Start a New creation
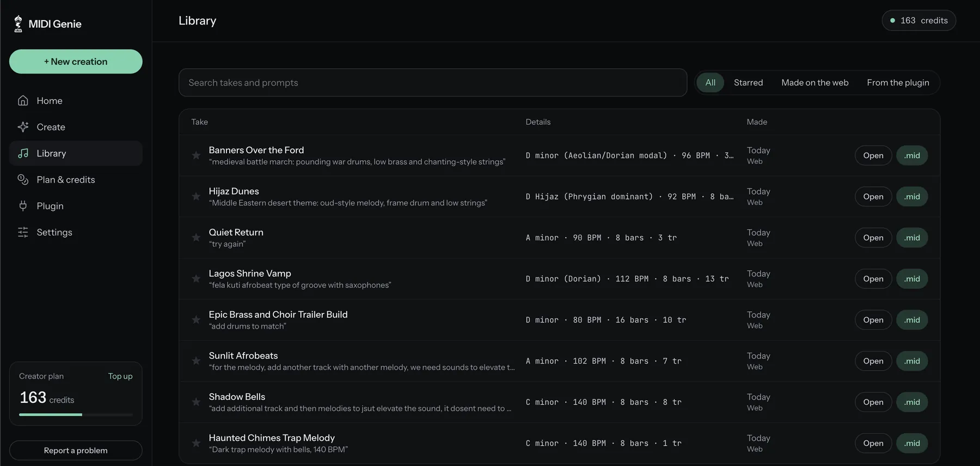 (76, 62)
